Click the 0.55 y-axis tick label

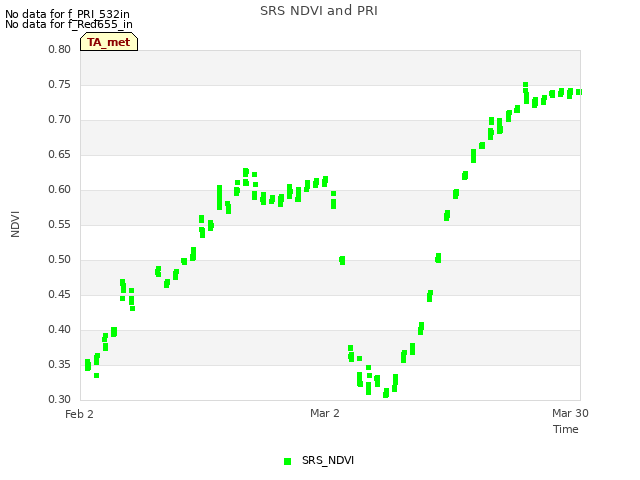(x=60, y=224)
